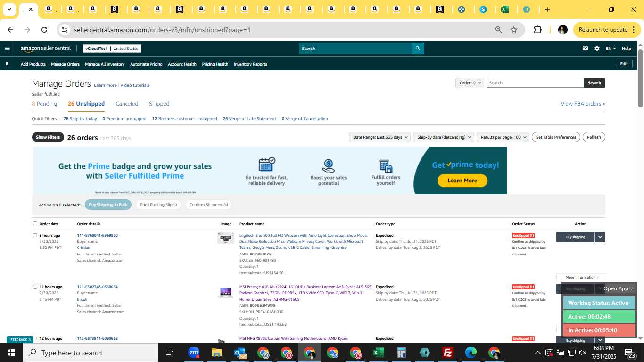Open the Inventory Reports menu item
644x362 pixels.
(250, 64)
